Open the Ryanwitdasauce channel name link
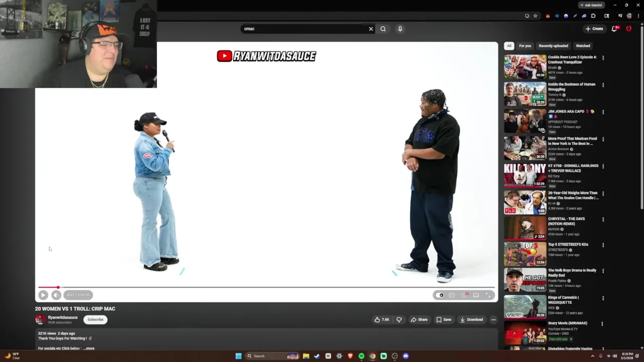644x362 pixels. 62,318
